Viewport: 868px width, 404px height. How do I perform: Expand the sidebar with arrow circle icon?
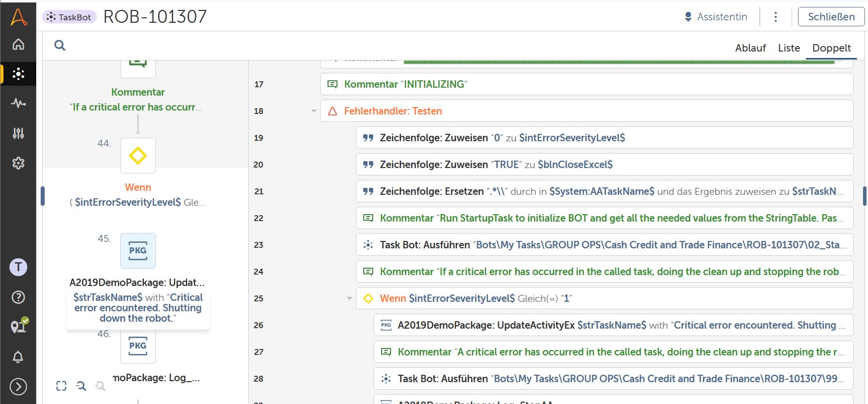pos(18,386)
